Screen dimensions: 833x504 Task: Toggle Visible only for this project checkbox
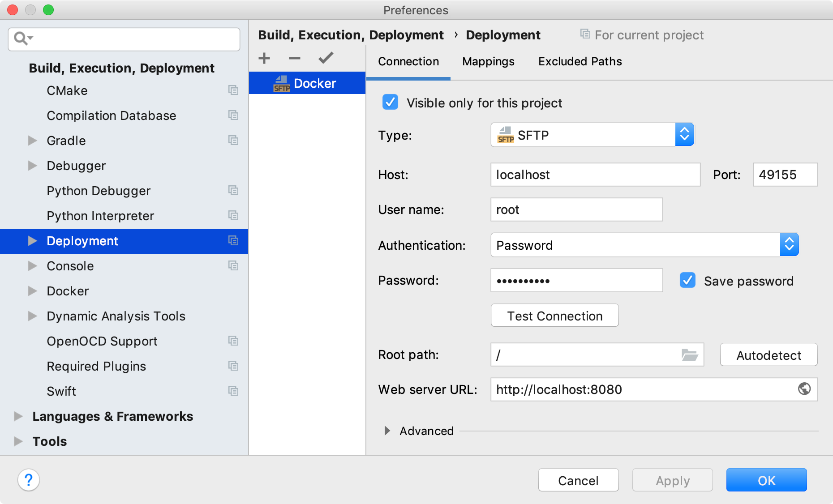click(390, 103)
